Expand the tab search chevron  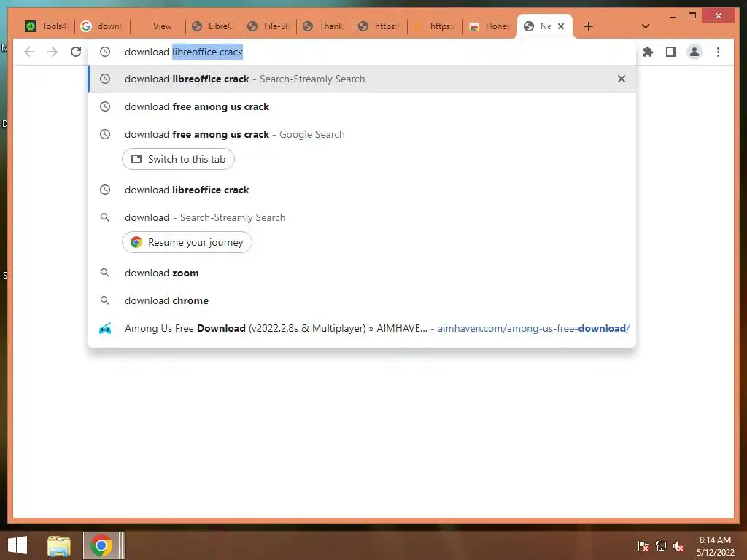point(645,26)
